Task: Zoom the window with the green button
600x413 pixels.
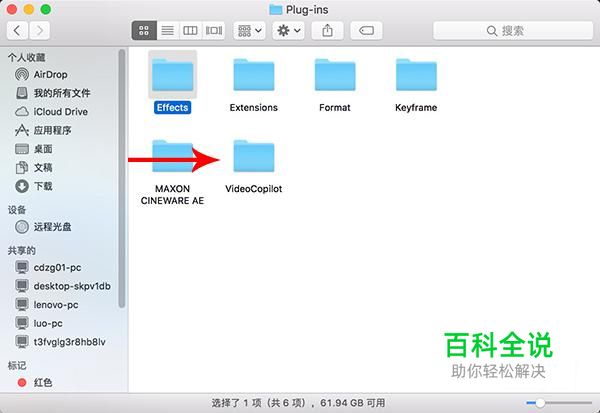Action: (x=46, y=9)
